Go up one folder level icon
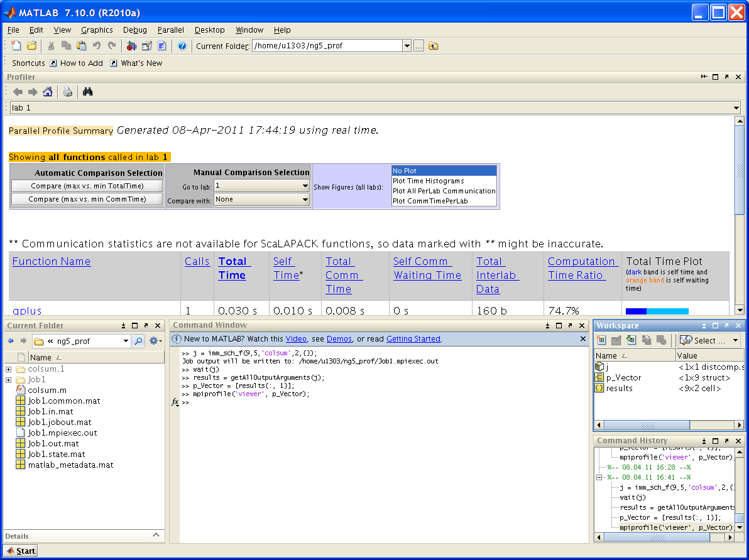This screenshot has width=749, height=560. [434, 46]
